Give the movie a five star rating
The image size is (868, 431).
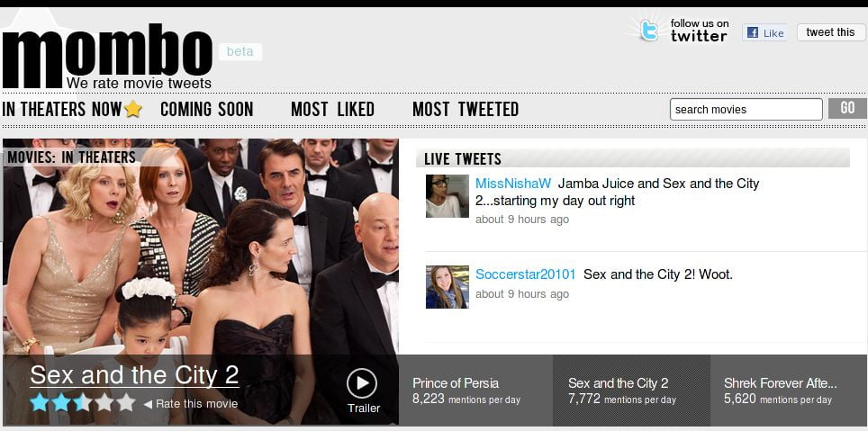point(126,402)
